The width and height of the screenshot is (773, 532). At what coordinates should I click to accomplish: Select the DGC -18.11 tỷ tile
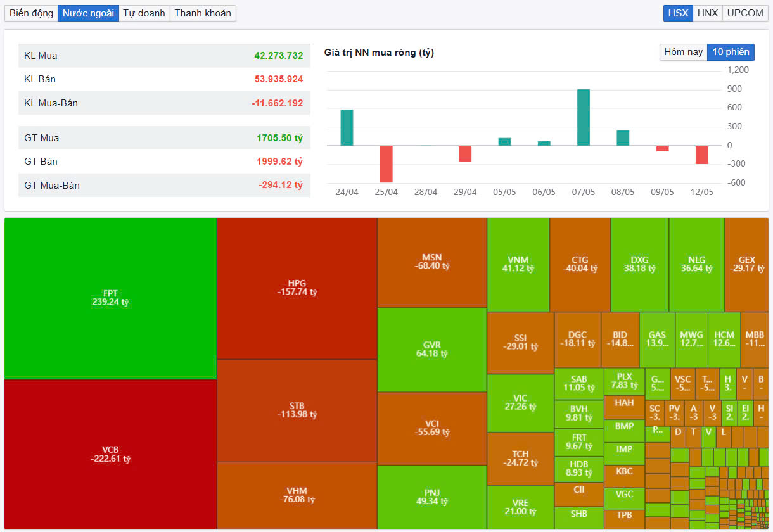[577, 339]
